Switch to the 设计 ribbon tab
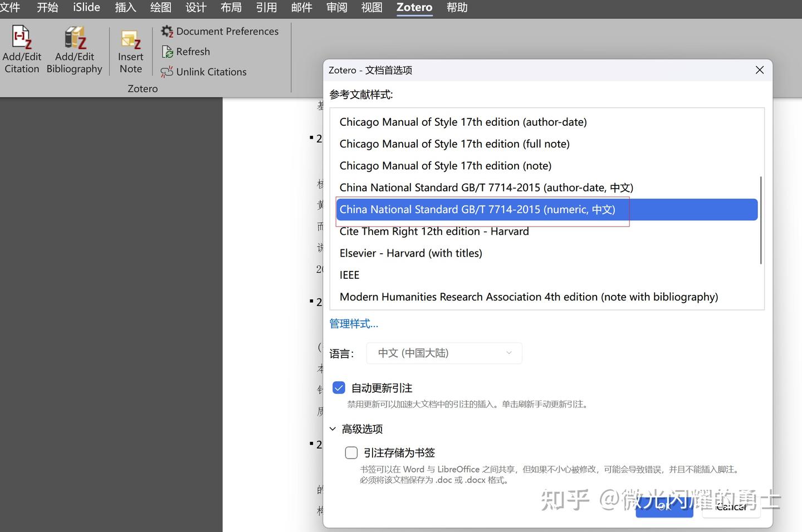Screen dimensions: 802x532 pos(196,8)
